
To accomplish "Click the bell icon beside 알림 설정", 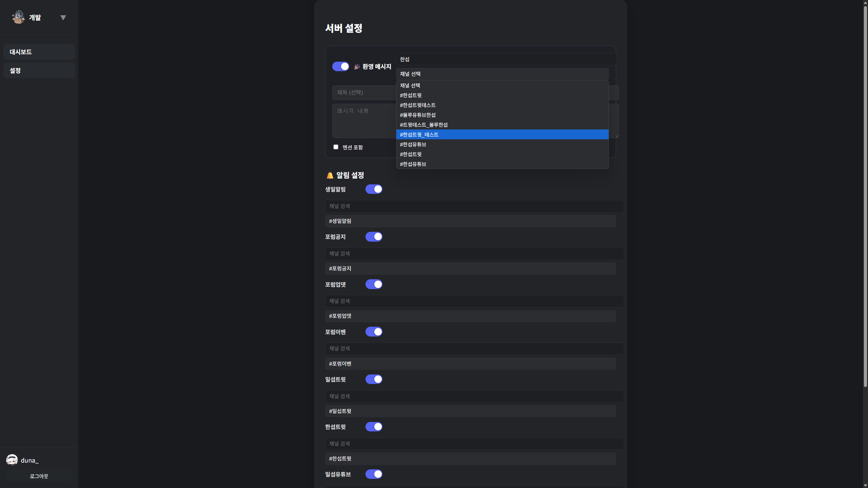I will tap(330, 176).
